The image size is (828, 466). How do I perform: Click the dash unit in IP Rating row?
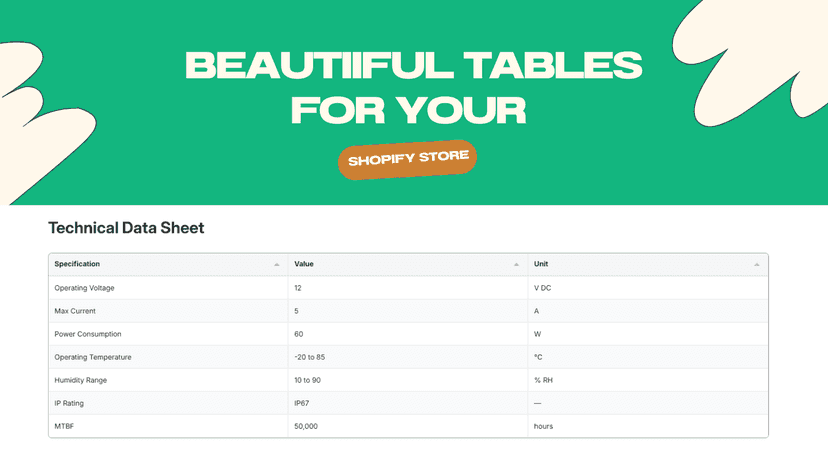coord(538,403)
